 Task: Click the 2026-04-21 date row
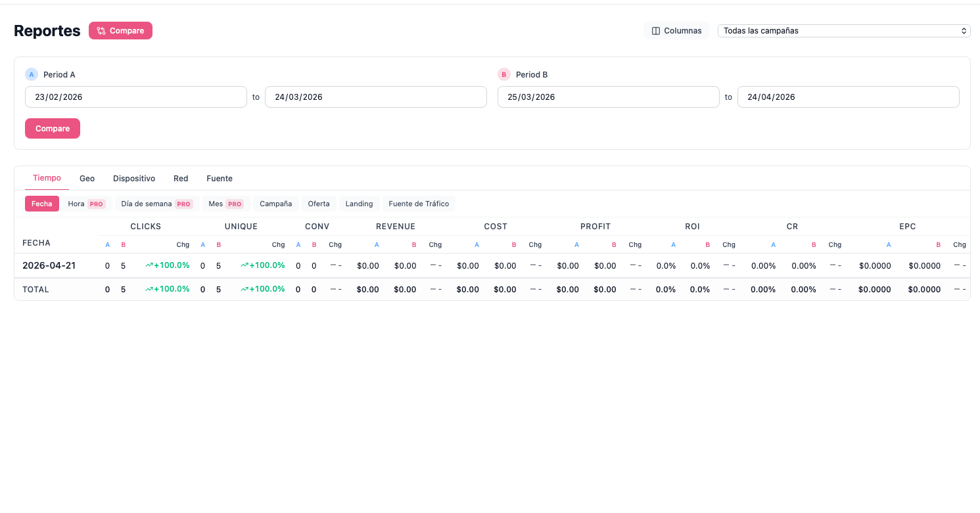tap(492, 265)
